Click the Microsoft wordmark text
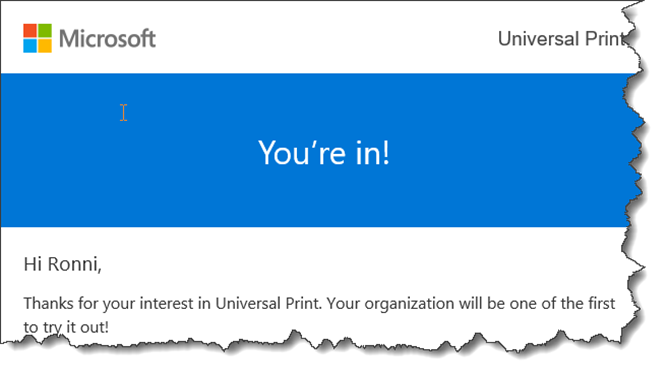Viewport: 669px width, 376px height. point(107,38)
